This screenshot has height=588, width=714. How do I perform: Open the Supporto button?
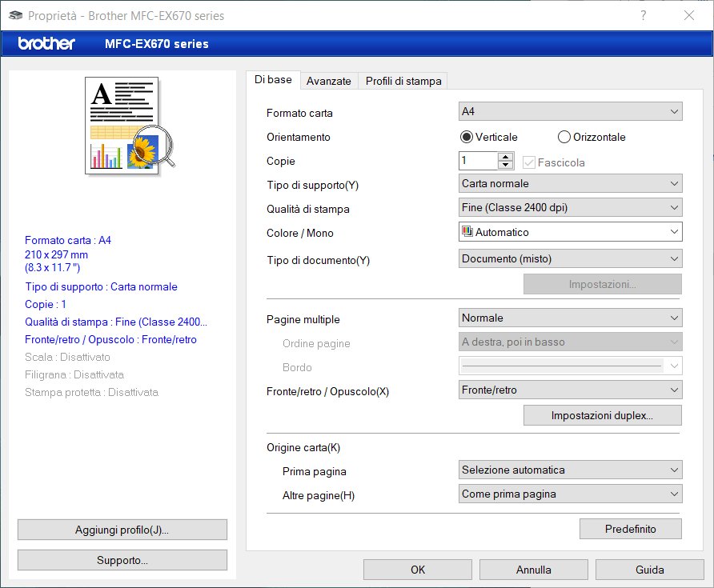point(122,560)
